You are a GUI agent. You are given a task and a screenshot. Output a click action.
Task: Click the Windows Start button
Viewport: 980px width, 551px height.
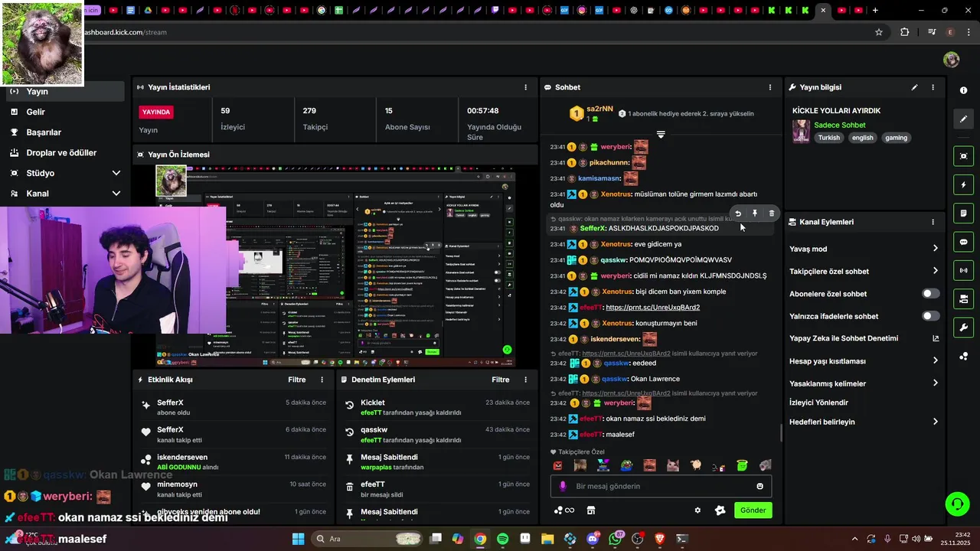pyautogui.click(x=299, y=539)
